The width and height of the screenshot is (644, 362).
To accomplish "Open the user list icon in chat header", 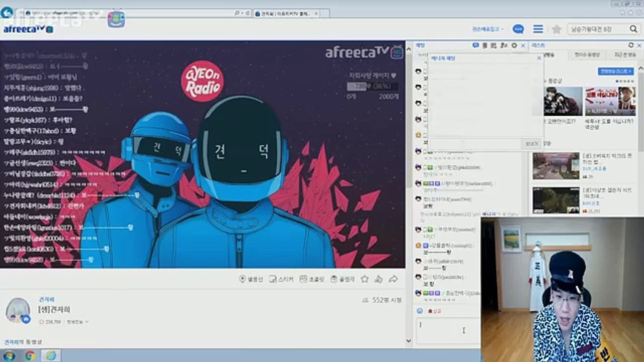I will (x=504, y=45).
